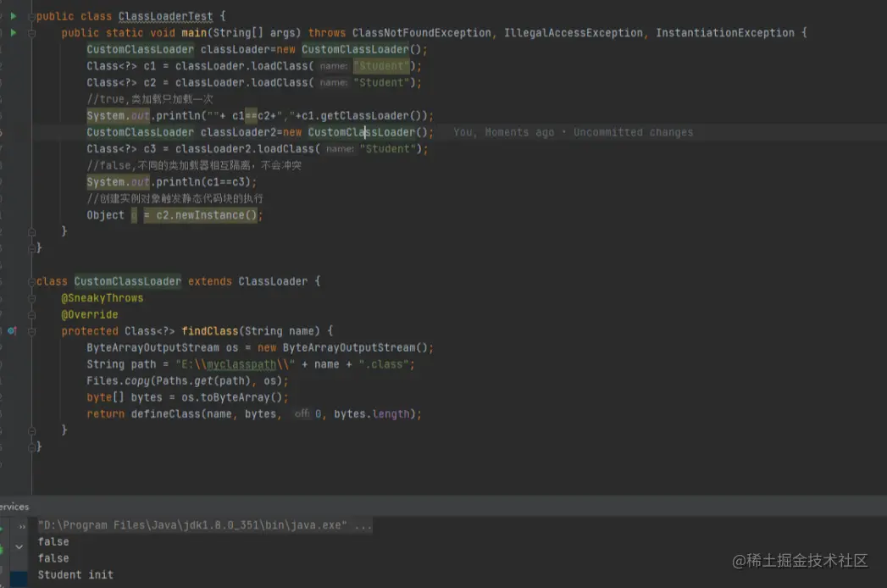
Task: Collapse the main method fold marker
Action: [32, 33]
